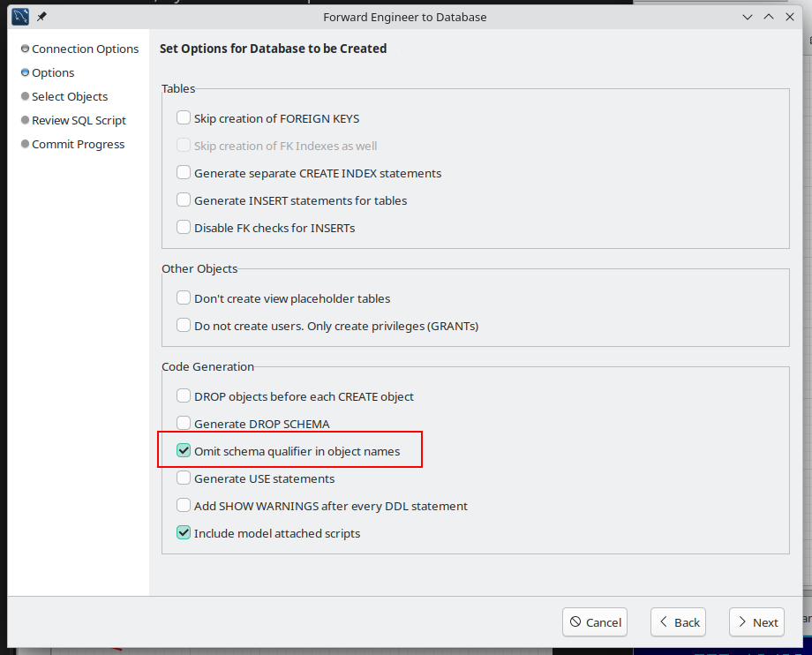Tick Generate INSERT statements for tables
This screenshot has width=812, height=655.
[184, 200]
